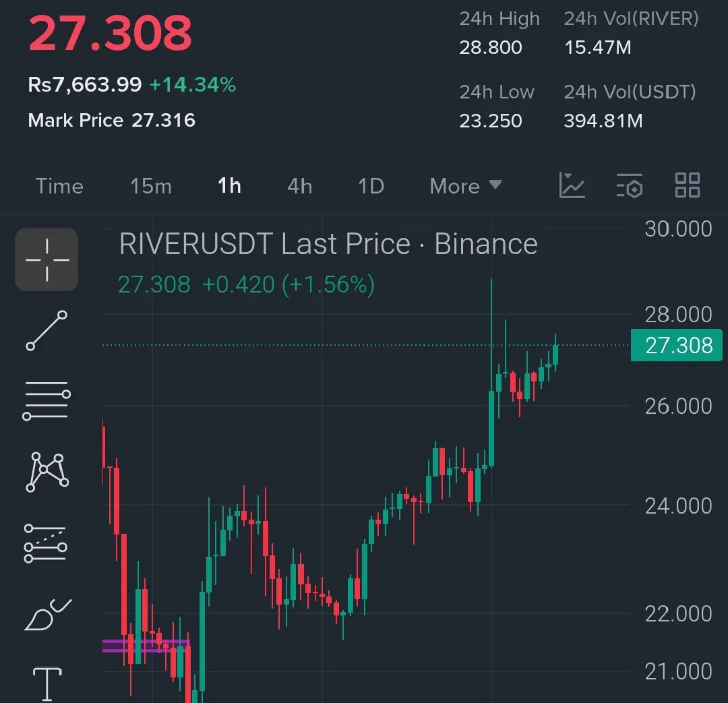Click the 30.000 price axis label
The width and height of the screenshot is (728, 703).
tap(678, 229)
